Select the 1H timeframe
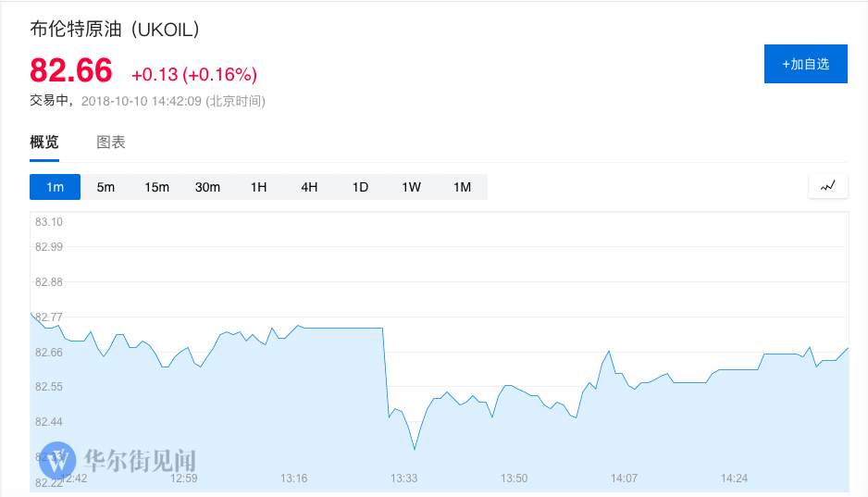Image resolution: width=868 pixels, height=497 pixels. coord(258,187)
